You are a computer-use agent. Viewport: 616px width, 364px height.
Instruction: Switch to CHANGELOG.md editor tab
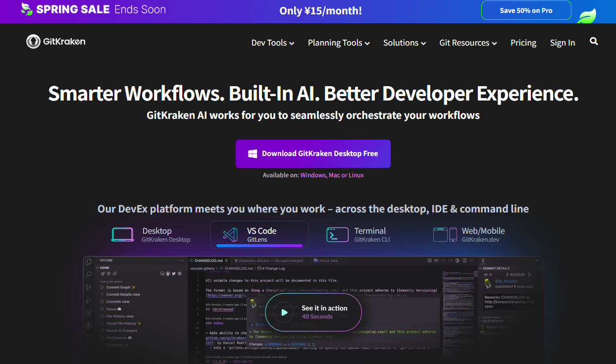coord(208,260)
